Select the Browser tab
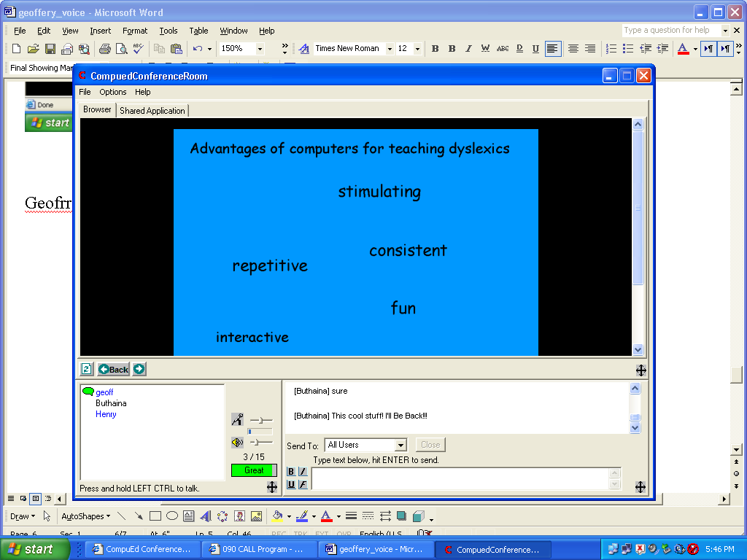 [97, 109]
